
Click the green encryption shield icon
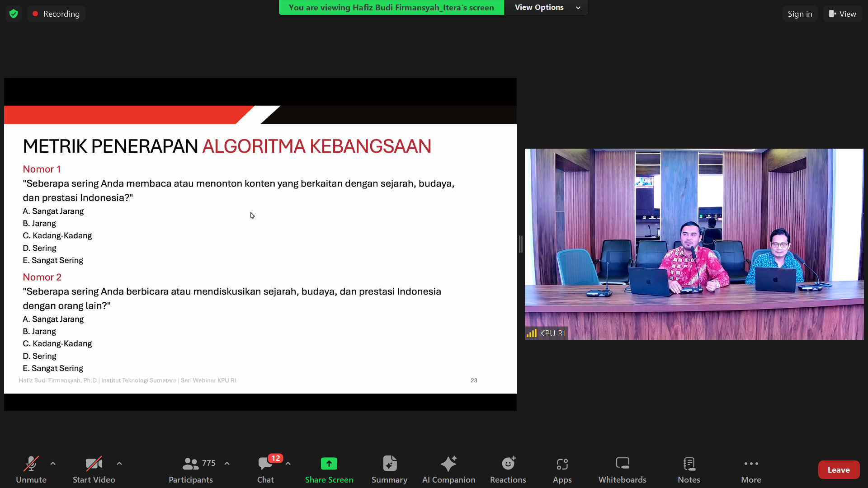pyautogui.click(x=14, y=14)
